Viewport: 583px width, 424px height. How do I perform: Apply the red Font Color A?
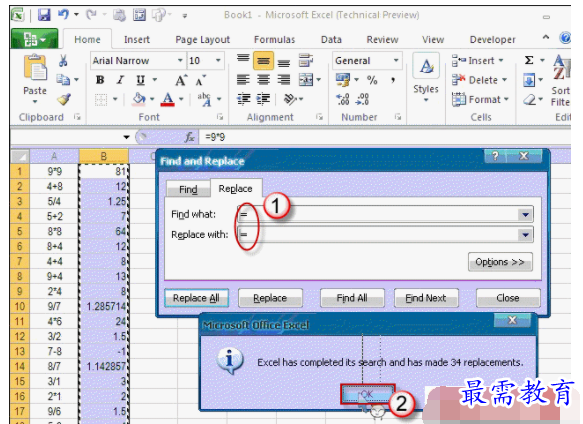[168, 99]
